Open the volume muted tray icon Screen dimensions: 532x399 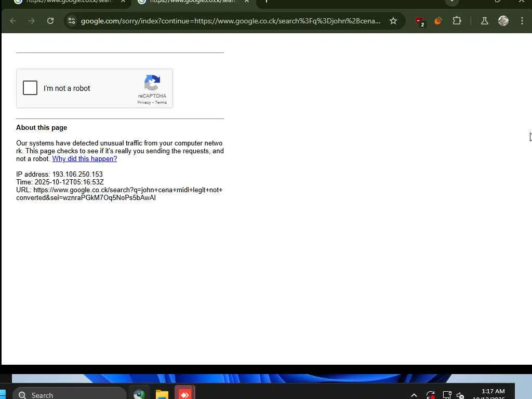pyautogui.click(x=460, y=395)
